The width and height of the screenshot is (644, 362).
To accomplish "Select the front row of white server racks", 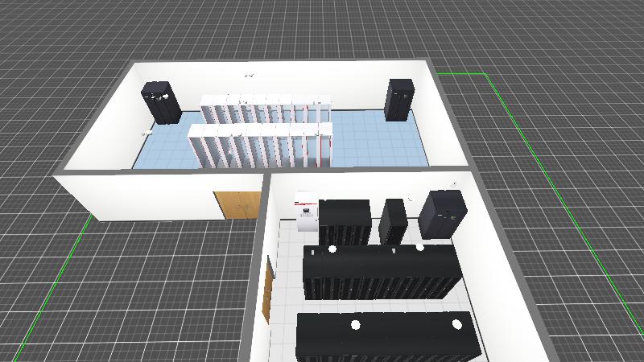I will (259, 145).
